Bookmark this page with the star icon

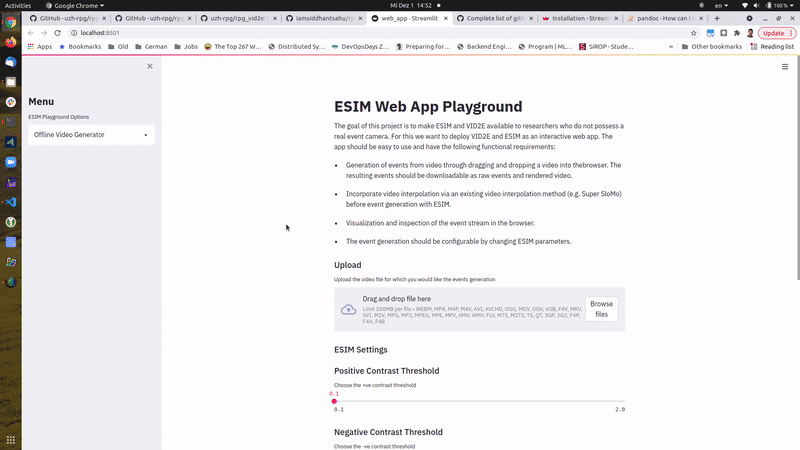tap(693, 33)
